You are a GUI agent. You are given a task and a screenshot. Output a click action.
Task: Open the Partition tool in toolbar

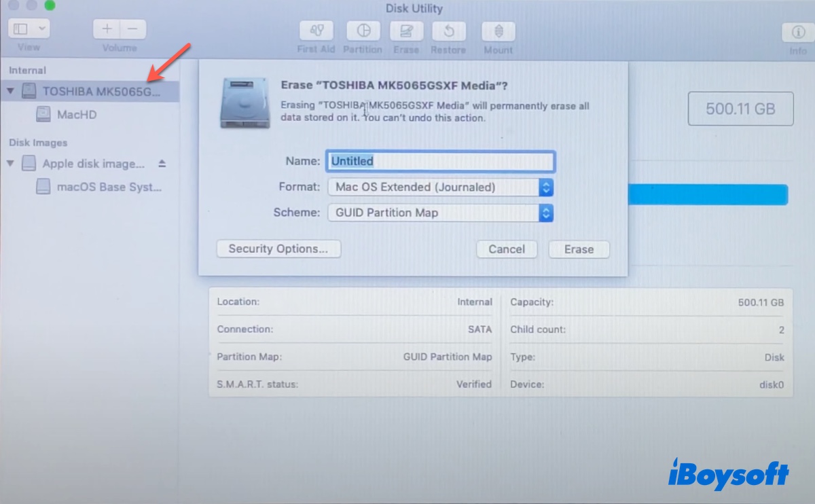363,31
